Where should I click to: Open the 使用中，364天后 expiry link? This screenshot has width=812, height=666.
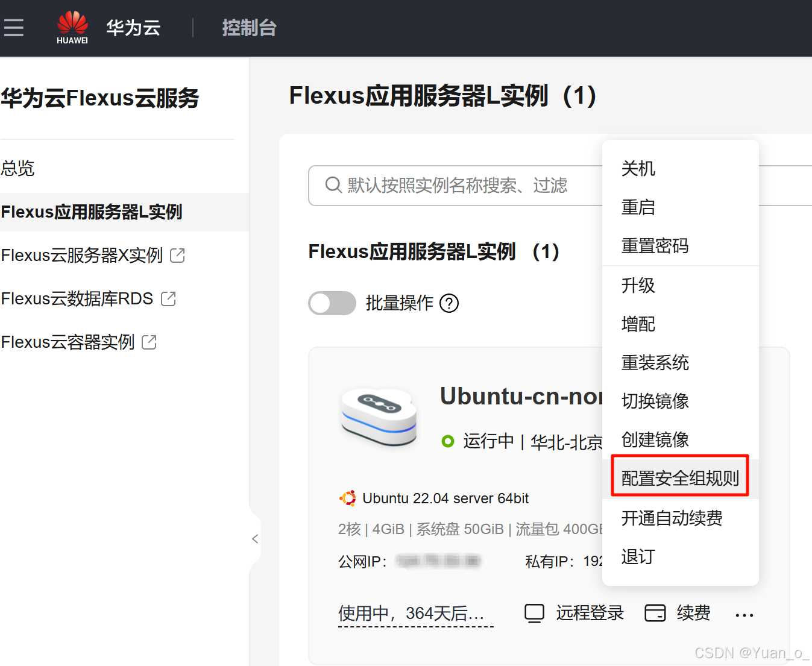pos(415,614)
